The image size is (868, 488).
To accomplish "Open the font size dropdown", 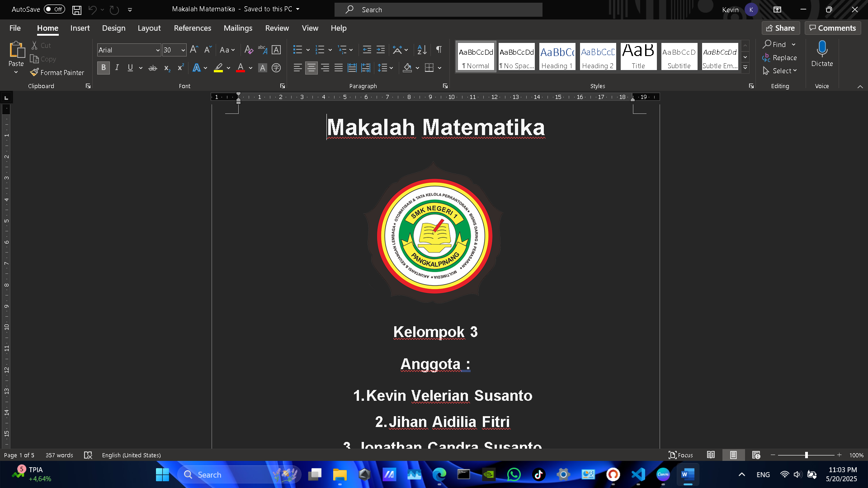I will [x=183, y=50].
